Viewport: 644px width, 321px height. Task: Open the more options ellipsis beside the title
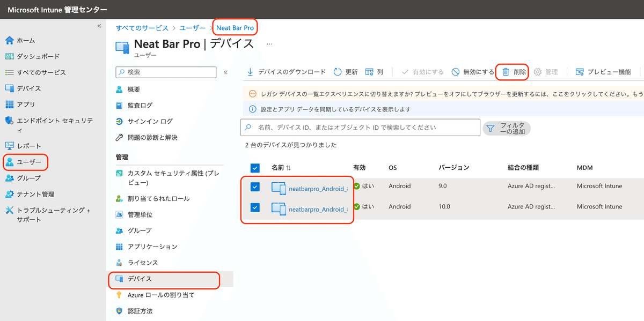tap(270, 43)
